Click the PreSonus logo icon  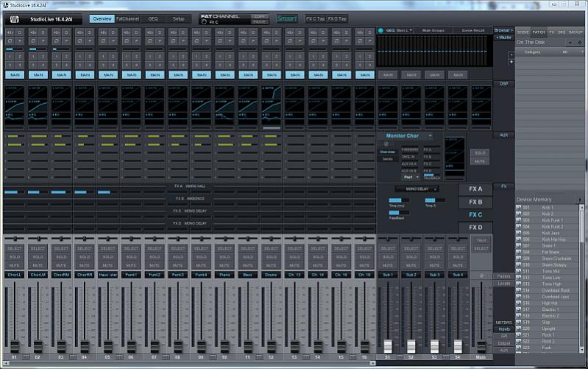[14, 19]
